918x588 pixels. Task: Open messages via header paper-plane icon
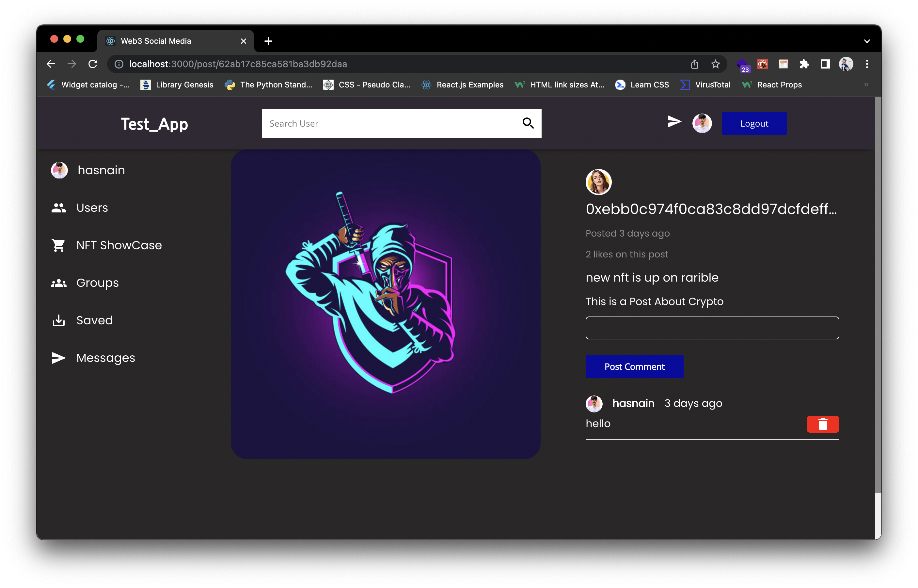pyautogui.click(x=674, y=122)
